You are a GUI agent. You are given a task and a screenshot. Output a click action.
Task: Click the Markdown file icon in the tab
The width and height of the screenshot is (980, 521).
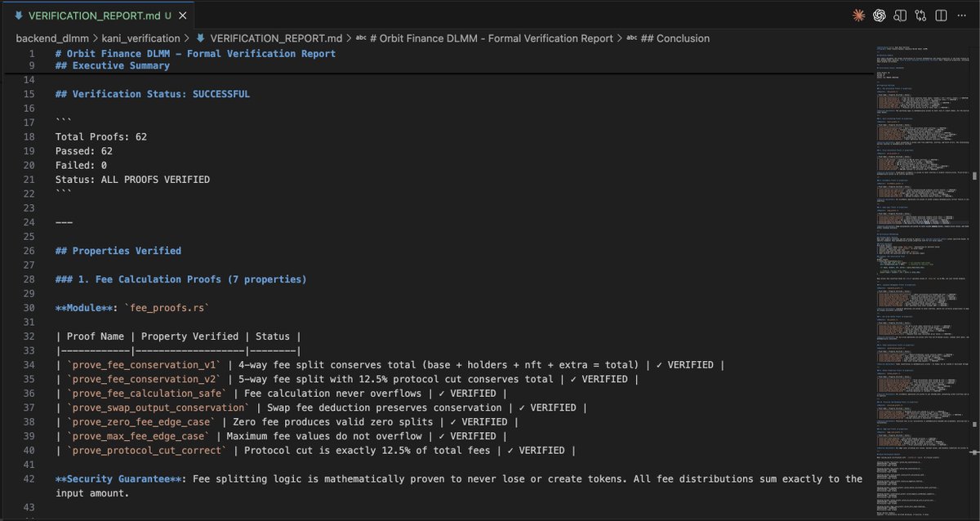(x=19, y=15)
